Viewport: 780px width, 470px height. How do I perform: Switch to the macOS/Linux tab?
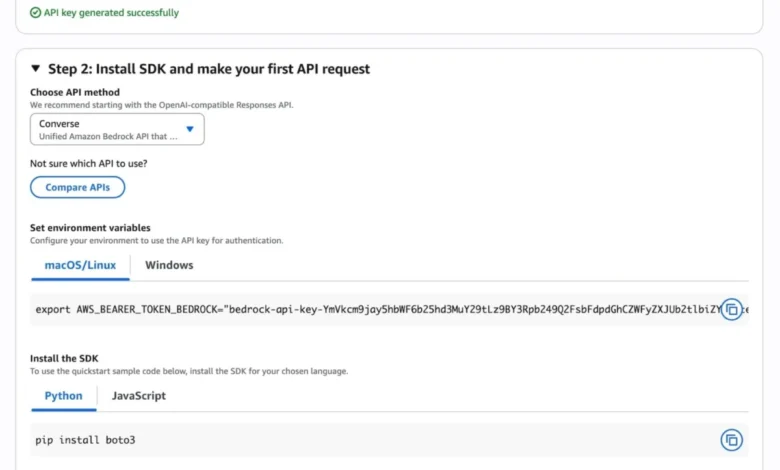point(80,265)
